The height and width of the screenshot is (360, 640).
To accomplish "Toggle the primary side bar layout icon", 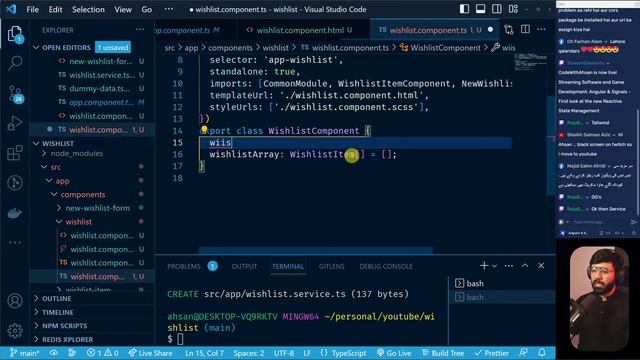I will pyautogui.click(x=464, y=9).
